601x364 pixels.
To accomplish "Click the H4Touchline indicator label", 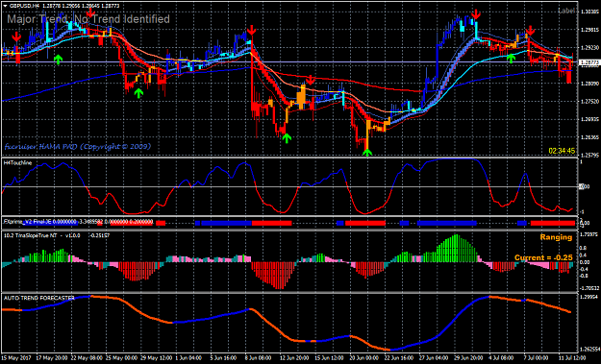I will 18,163.
